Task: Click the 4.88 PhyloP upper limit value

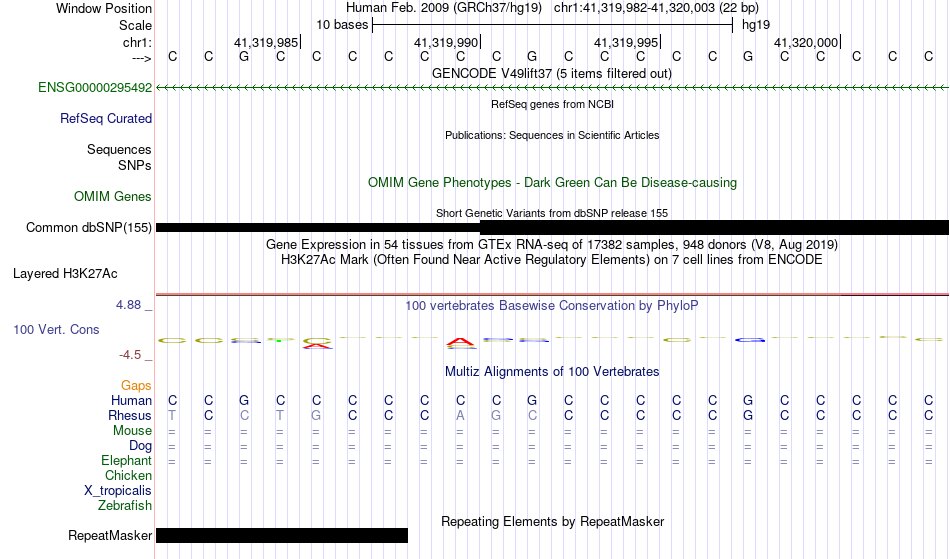Action: tap(128, 305)
